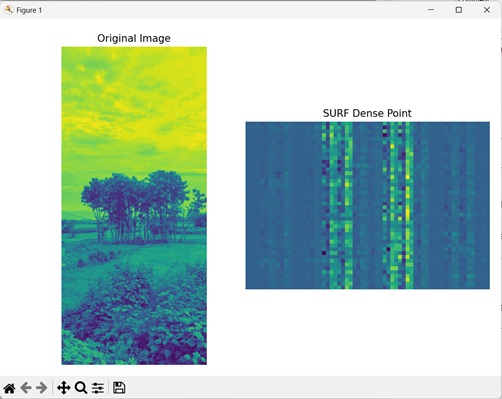Viewport: 502px width, 399px height.
Task: Reset the view with the Home icon
Action: point(9,388)
